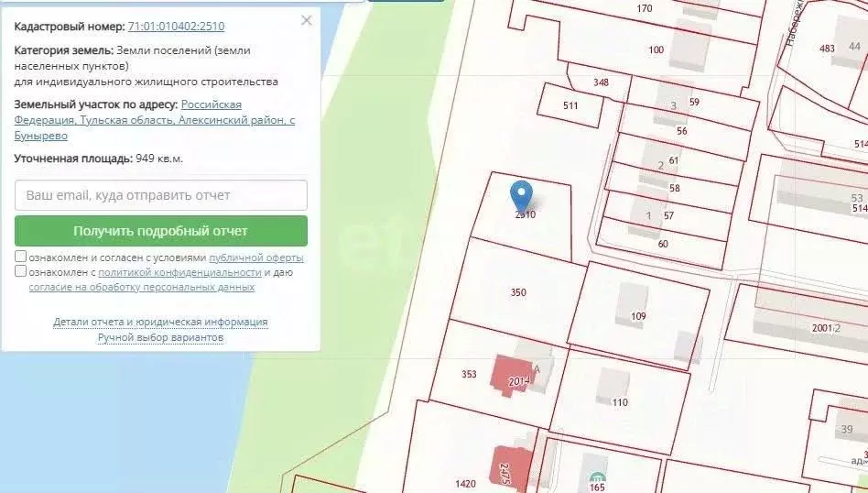Select parcel 61 on the map

point(674,160)
